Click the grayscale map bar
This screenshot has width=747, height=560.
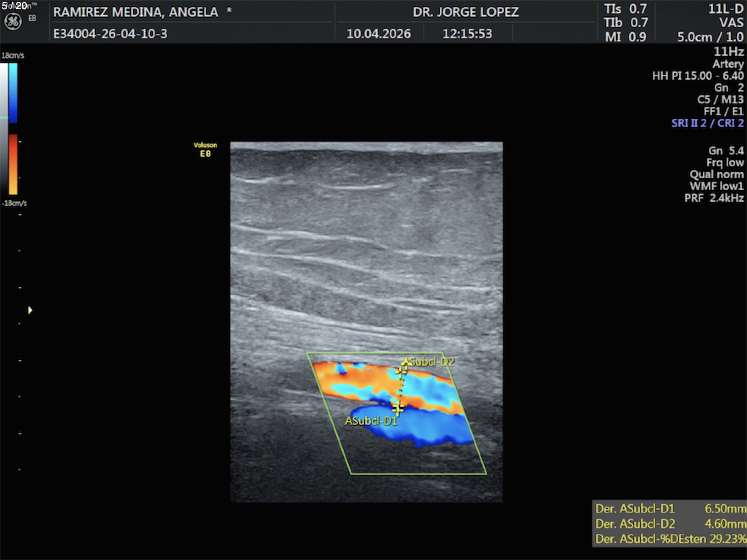click(x=4, y=127)
